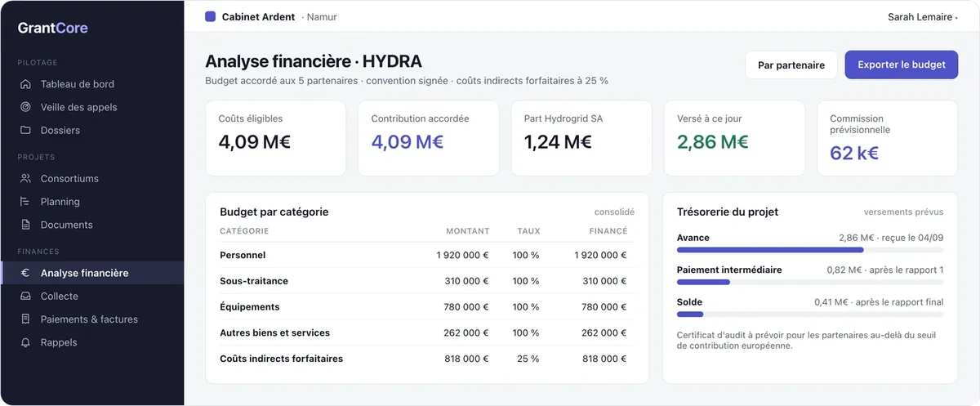Screen dimensions: 980x406
Task: Click the Collecte inbox icon
Action: (x=25, y=296)
